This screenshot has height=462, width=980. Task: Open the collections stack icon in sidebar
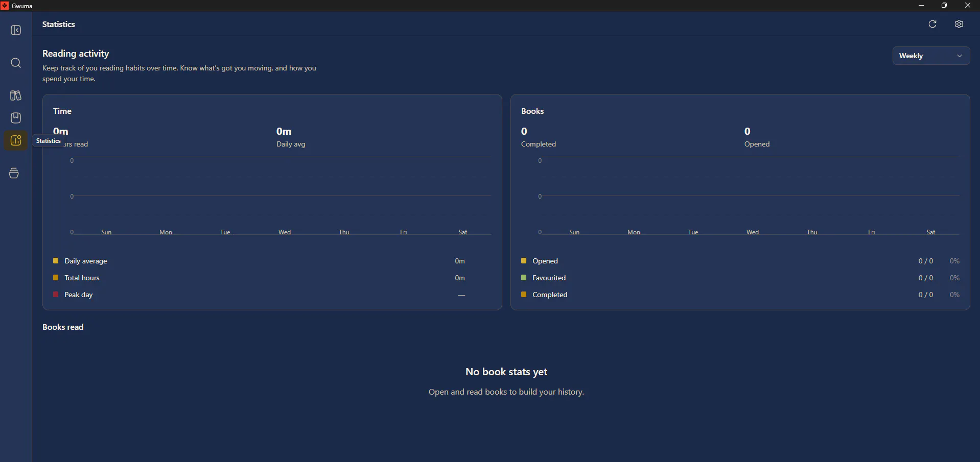click(14, 173)
